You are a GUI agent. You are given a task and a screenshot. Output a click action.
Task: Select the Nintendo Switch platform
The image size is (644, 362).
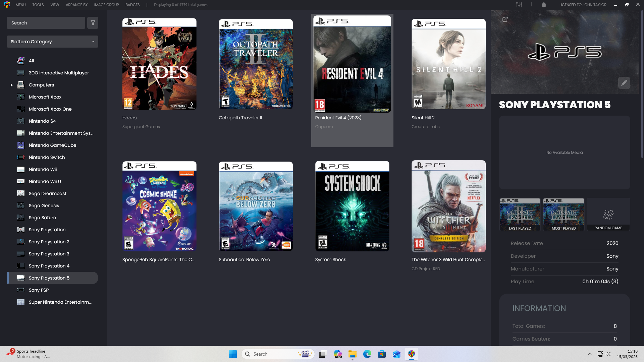(x=47, y=157)
